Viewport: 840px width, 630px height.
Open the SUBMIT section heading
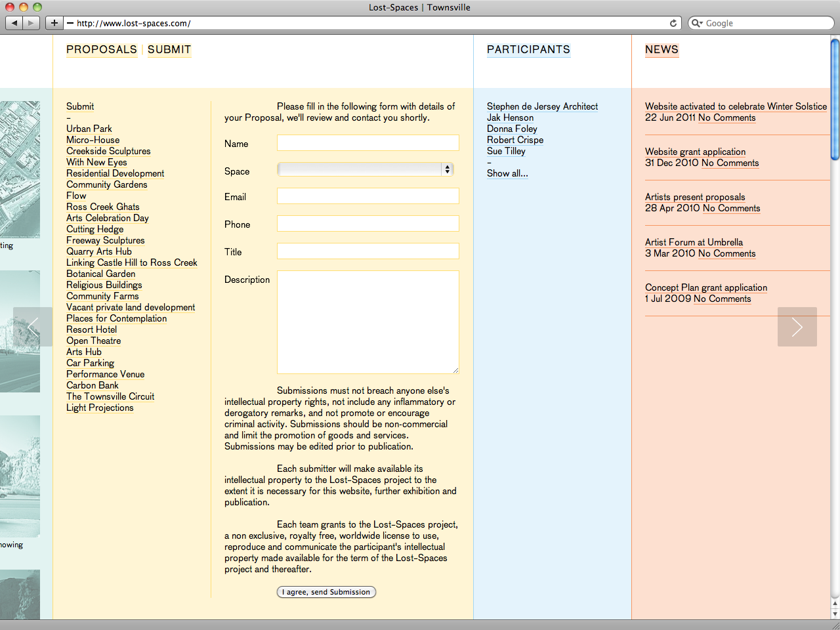(x=169, y=50)
